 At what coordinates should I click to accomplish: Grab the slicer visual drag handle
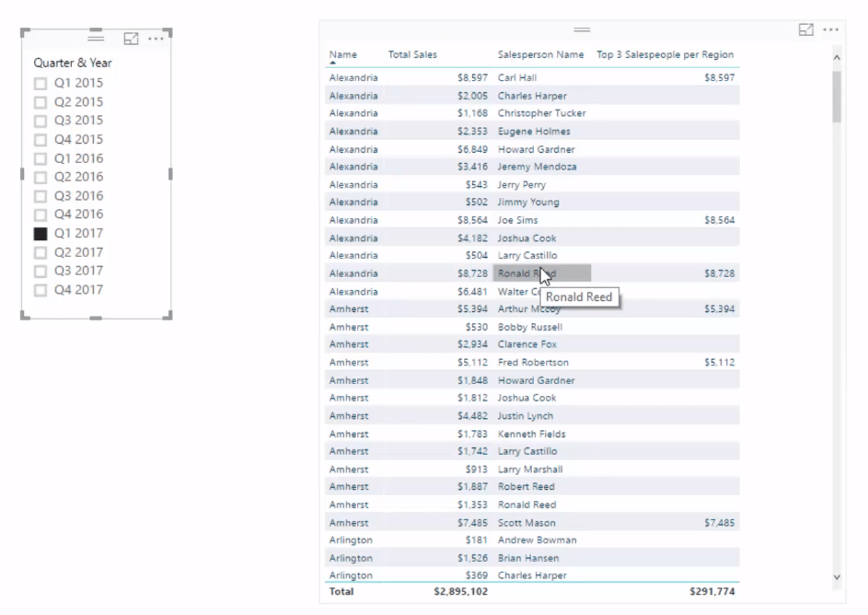click(x=96, y=38)
